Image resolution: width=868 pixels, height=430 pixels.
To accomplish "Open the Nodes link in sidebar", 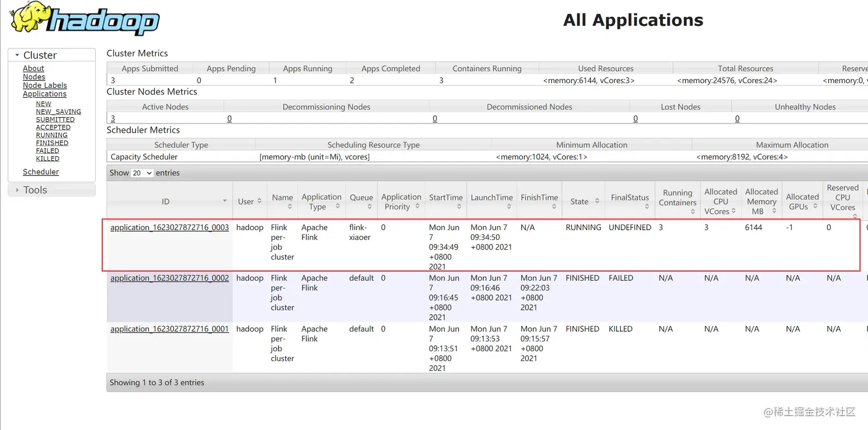I will [x=34, y=77].
